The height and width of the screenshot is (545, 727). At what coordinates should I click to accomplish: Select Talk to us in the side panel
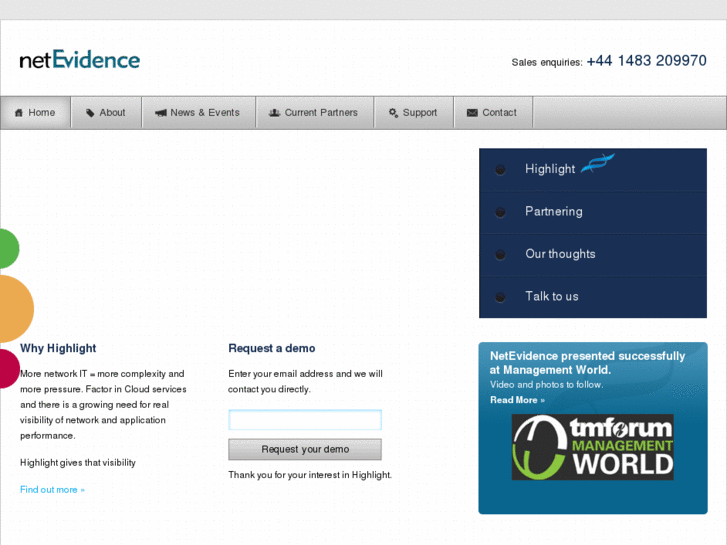coord(593,297)
